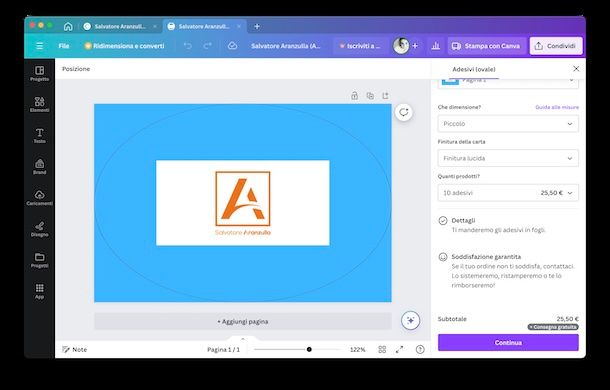Duplicate the page with the copy icon
This screenshot has height=390, width=610.
(x=370, y=95)
